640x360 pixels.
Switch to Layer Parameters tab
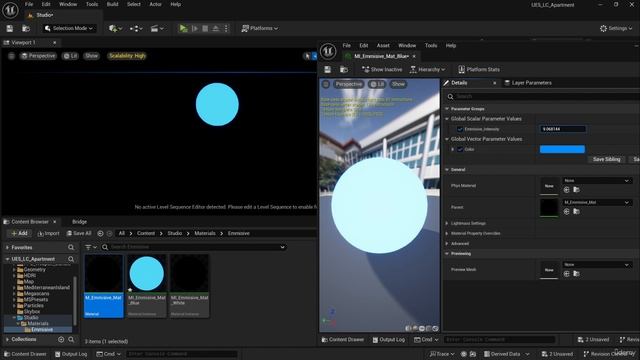click(528, 83)
